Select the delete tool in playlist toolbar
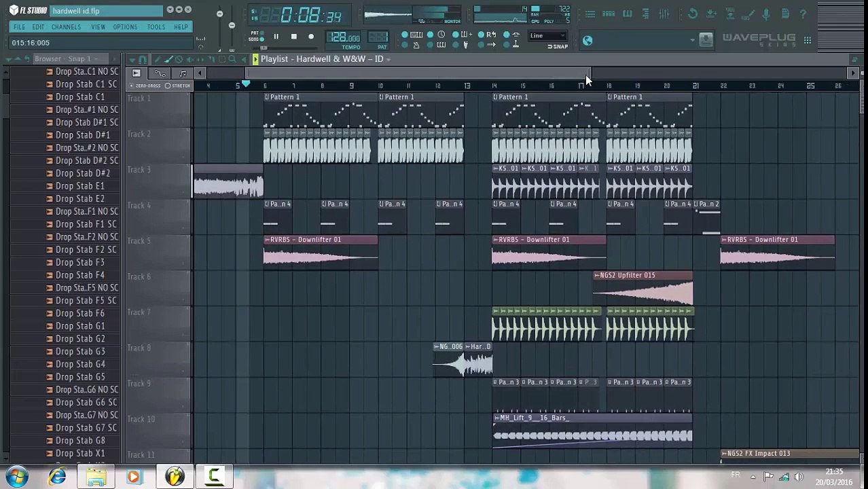868x489 pixels. click(179, 60)
